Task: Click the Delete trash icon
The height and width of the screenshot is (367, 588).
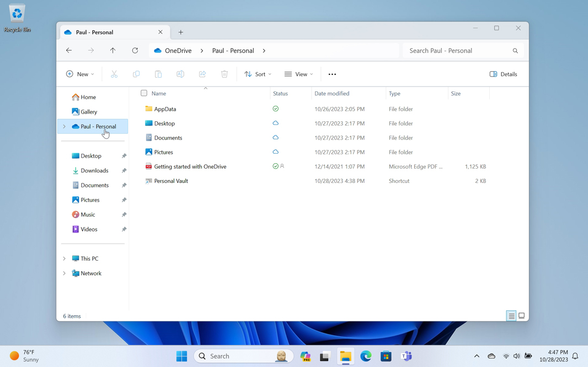Action: [x=224, y=74]
